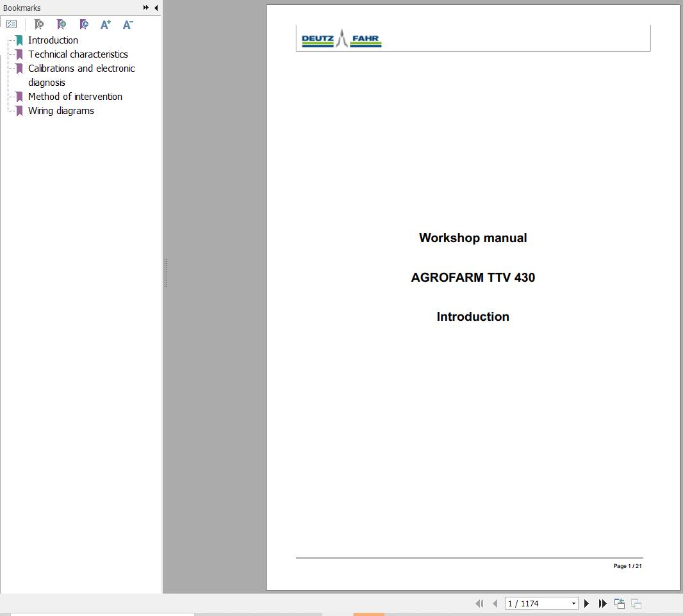Jump to the last page
The image size is (683, 616).
(x=602, y=603)
